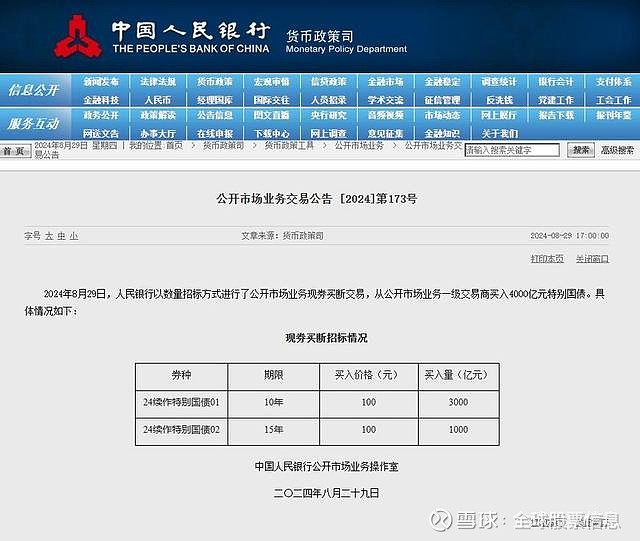Screen dimensions: 640x541
Task: Follow the 货币政策工具 breadcrumb link
Action: coord(289,146)
